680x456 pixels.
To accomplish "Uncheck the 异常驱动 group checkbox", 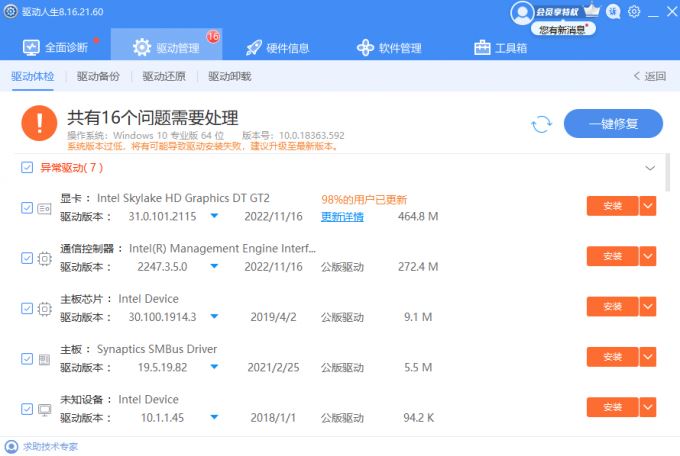I will coord(27,168).
